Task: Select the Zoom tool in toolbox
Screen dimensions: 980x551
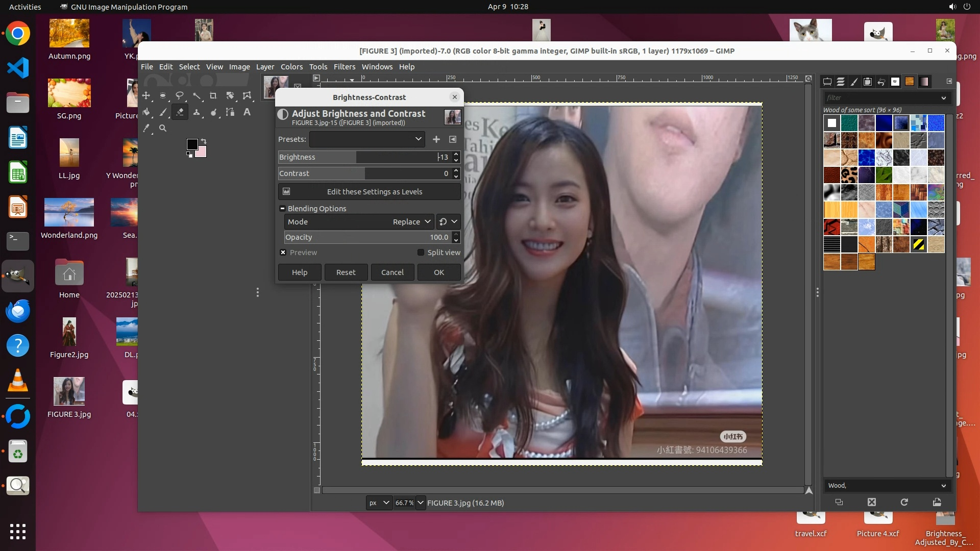Action: (163, 128)
